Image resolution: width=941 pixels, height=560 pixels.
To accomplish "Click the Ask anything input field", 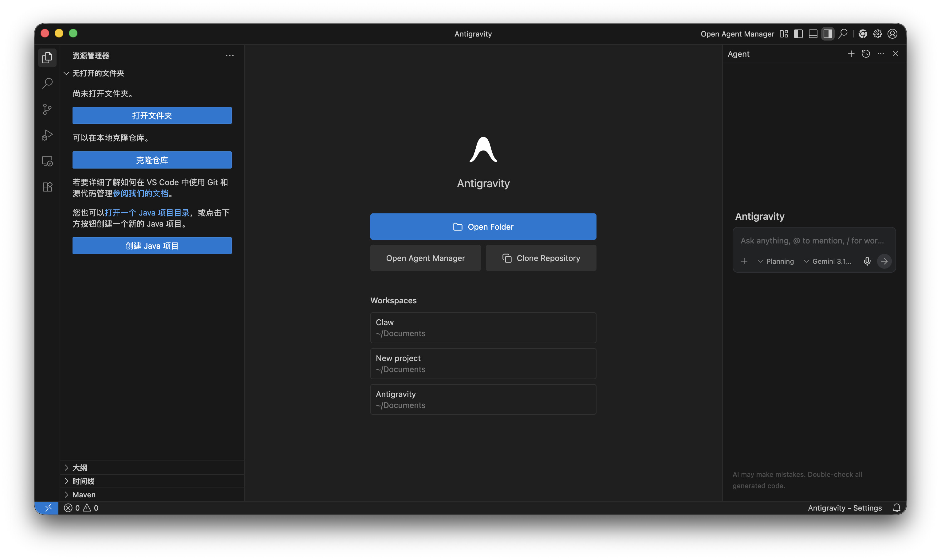I will tap(812, 241).
